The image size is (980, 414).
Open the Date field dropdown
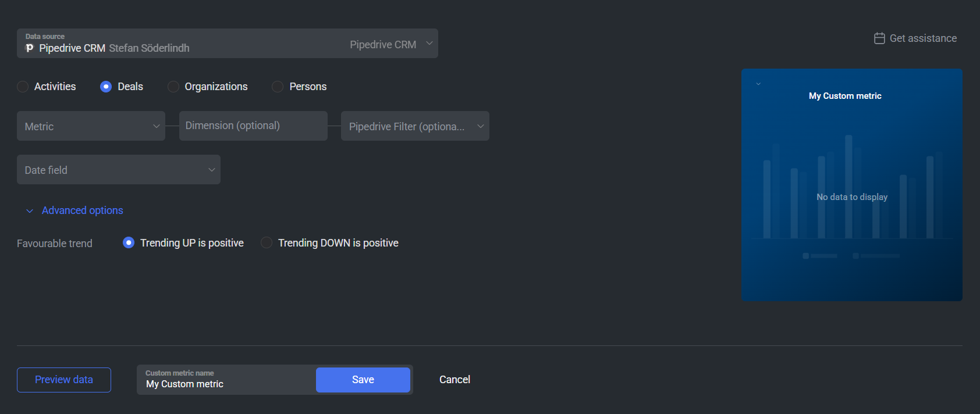click(119, 170)
